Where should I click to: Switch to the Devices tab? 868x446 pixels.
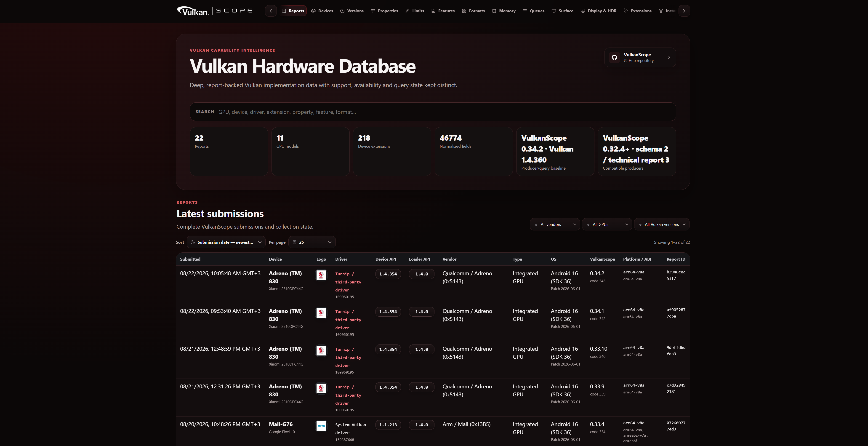322,11
